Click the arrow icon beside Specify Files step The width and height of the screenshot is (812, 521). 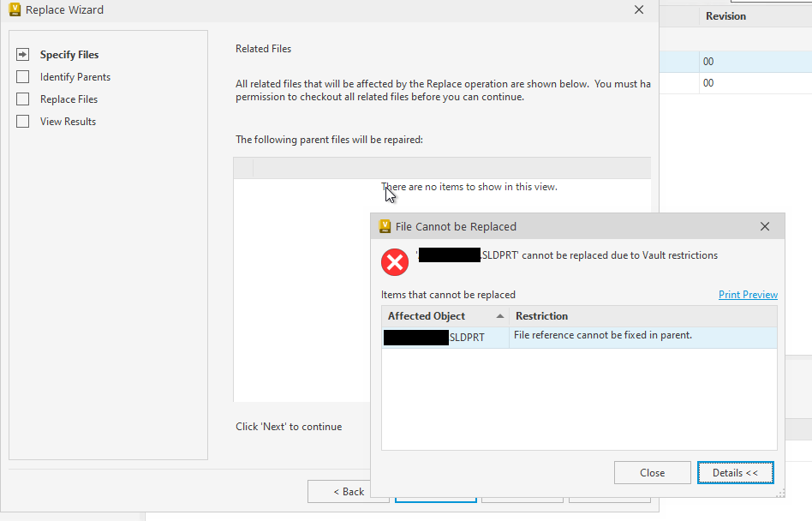pos(21,54)
